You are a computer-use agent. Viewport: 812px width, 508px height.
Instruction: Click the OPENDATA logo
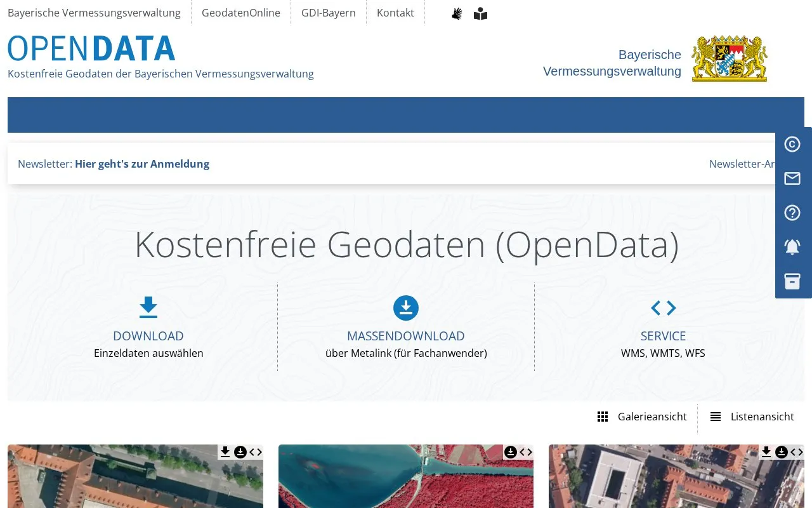(91, 49)
